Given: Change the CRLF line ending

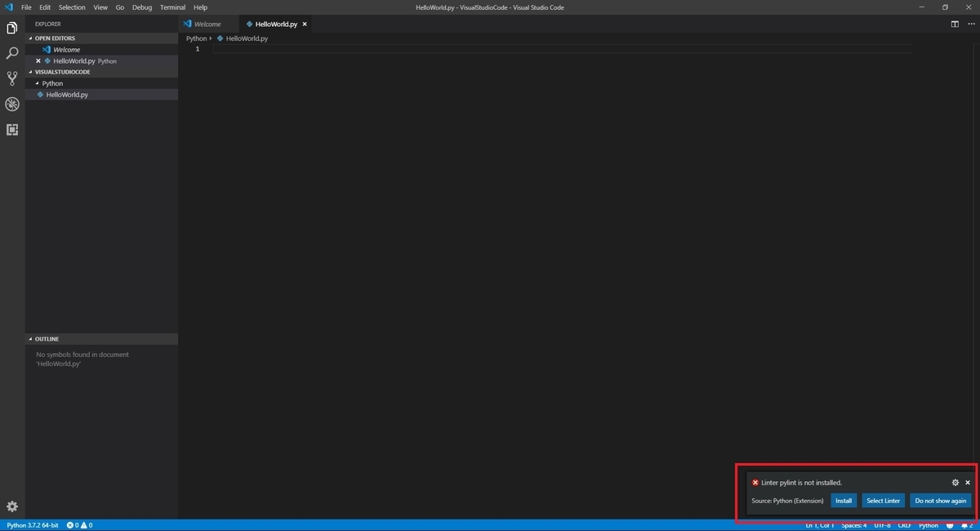Looking at the screenshot, I should click(905, 525).
